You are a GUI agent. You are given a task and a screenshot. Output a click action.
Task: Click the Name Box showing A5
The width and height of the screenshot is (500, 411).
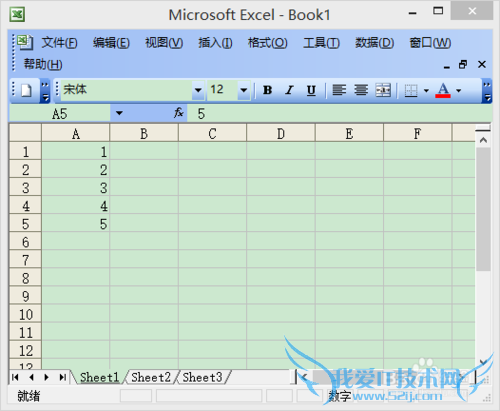tap(60, 113)
